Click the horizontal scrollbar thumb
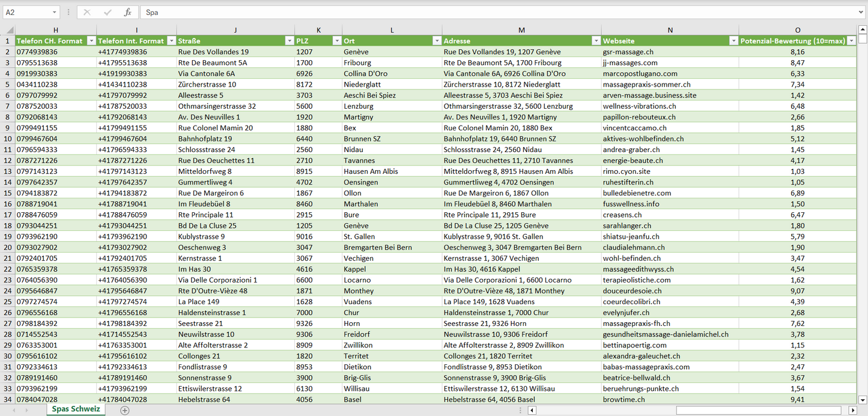868x416 pixels. [x=761, y=410]
